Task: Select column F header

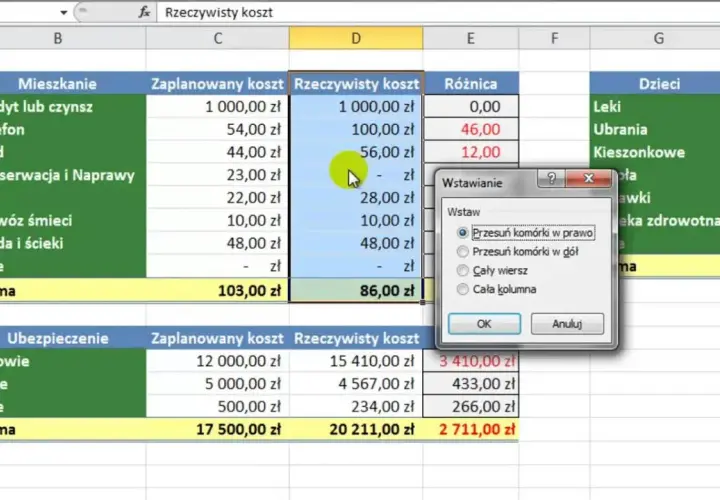Action: [554, 38]
